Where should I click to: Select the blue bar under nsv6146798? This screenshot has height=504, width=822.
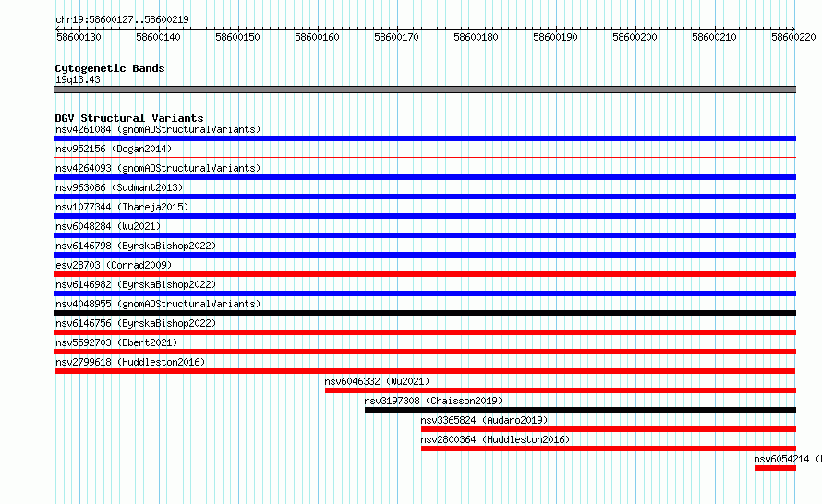point(425,255)
